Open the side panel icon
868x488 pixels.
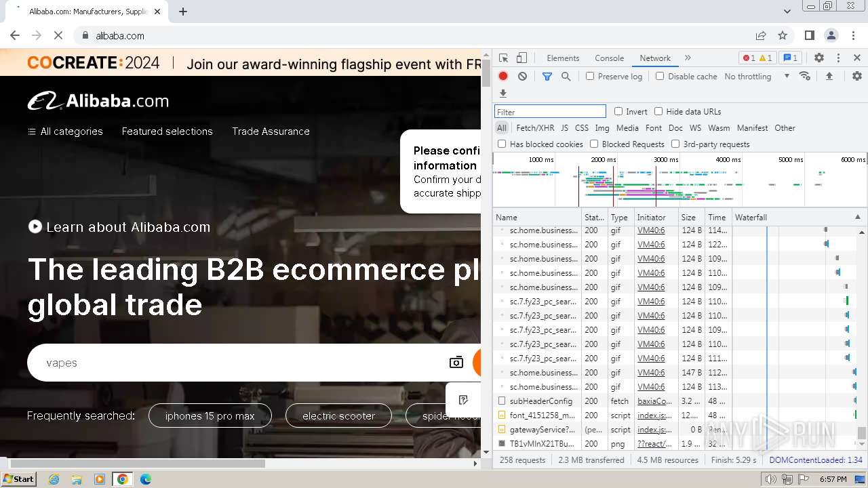[x=810, y=35]
